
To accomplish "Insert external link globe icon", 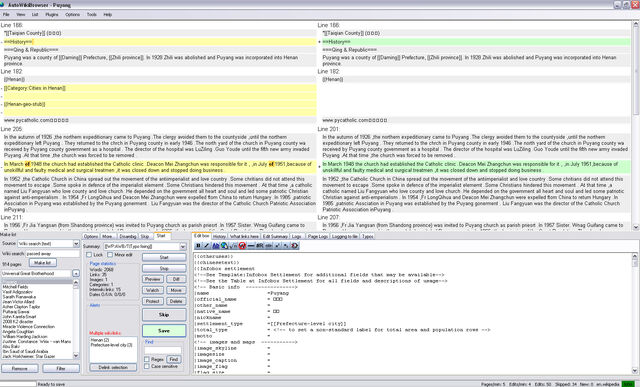I will [224, 246].
